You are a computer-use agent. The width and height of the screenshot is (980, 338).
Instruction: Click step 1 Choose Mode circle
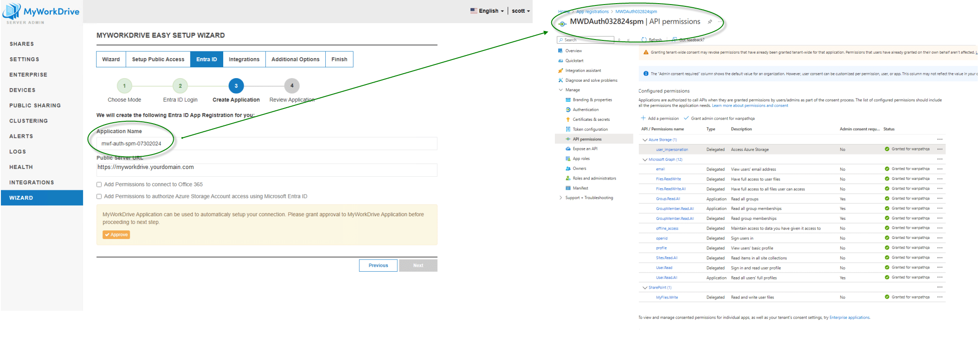click(x=124, y=86)
